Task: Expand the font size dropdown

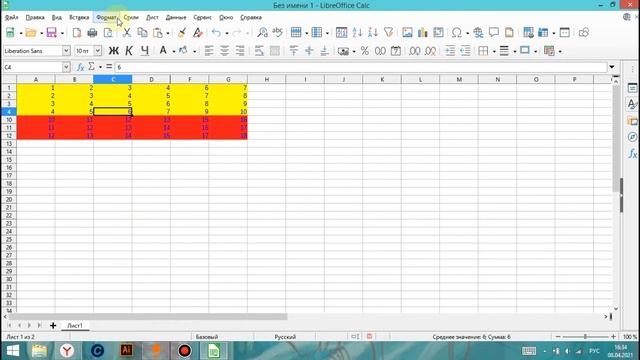Action: tap(98, 51)
